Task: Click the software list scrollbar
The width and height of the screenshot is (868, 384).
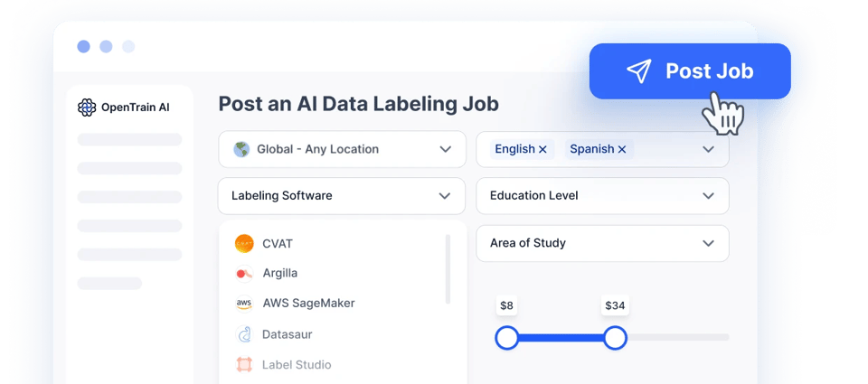Action: click(448, 268)
